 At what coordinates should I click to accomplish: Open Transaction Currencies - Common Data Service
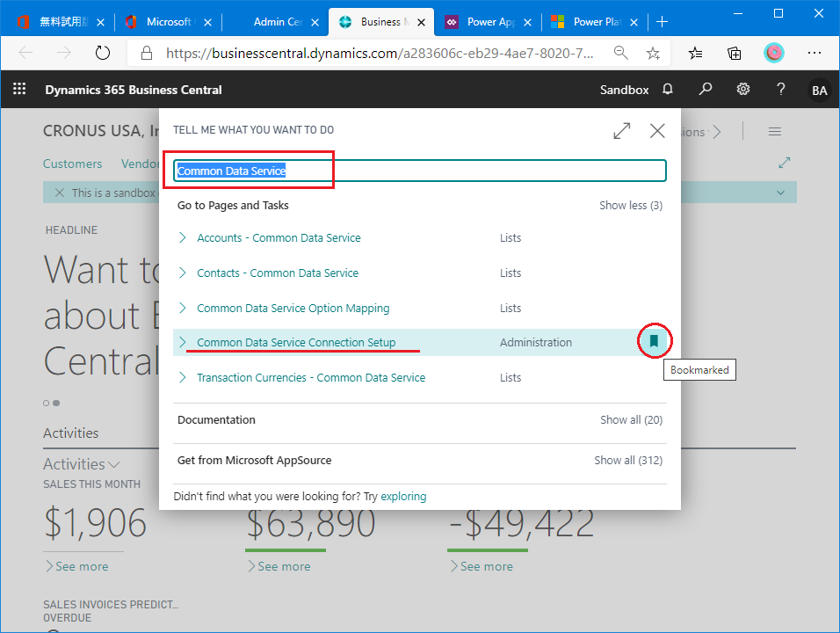pos(311,377)
